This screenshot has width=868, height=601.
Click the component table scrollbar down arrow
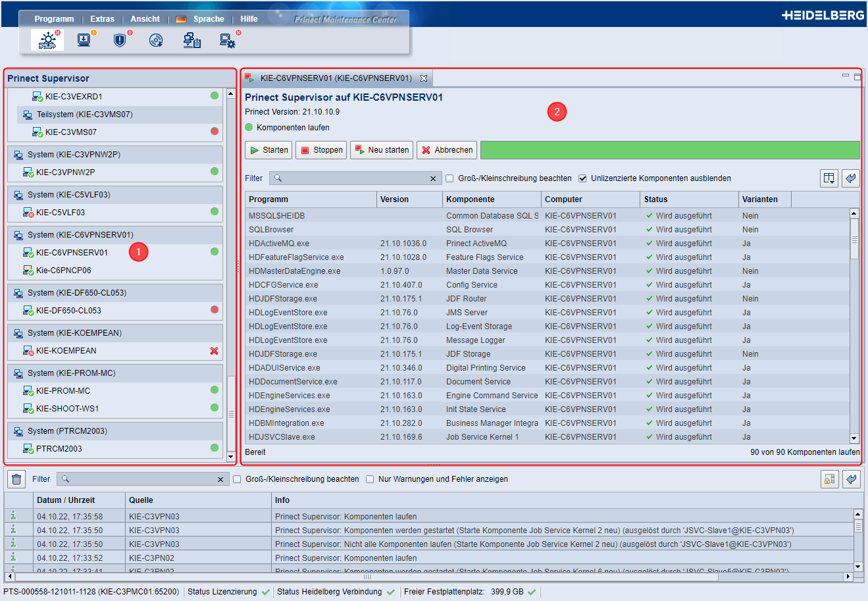click(854, 438)
